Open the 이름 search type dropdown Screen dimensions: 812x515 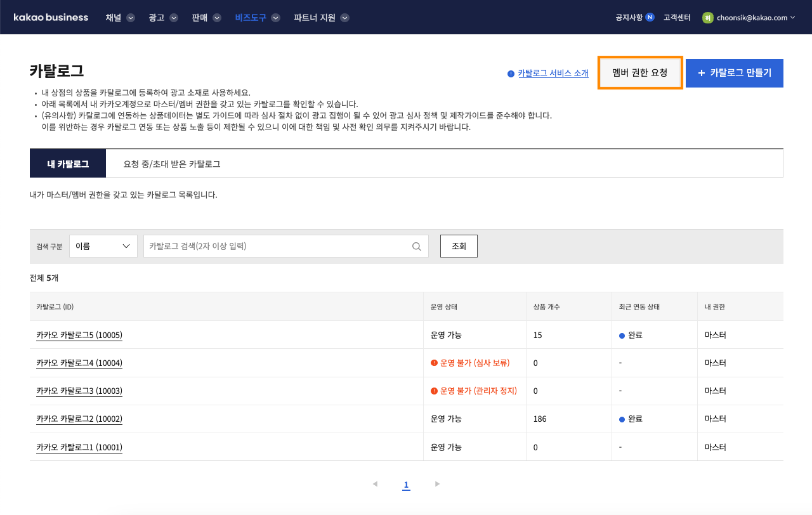coord(103,246)
